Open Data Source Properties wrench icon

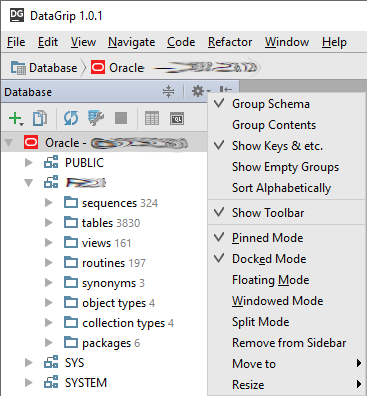tap(96, 118)
